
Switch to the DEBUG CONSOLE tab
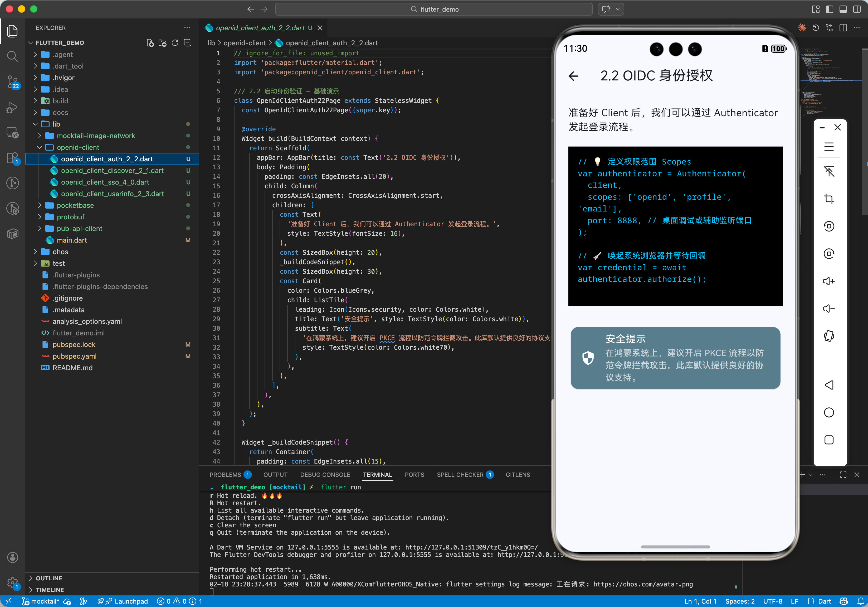coord(325,475)
